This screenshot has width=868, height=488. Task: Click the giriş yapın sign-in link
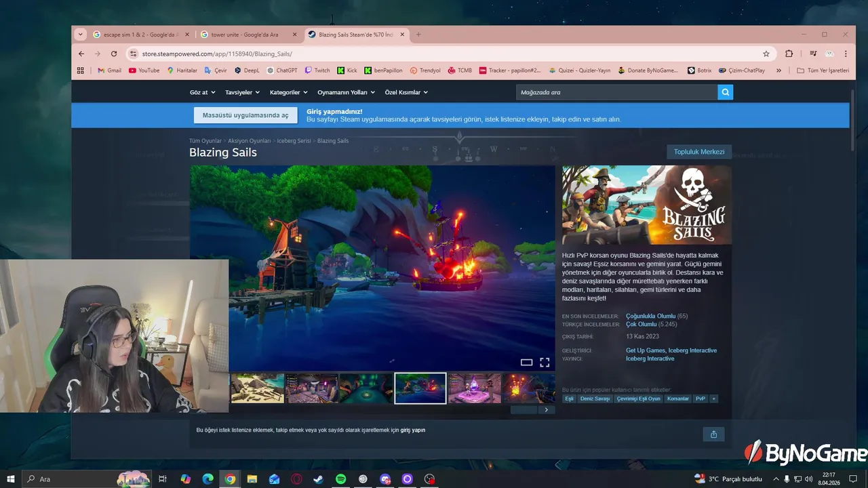point(413,430)
